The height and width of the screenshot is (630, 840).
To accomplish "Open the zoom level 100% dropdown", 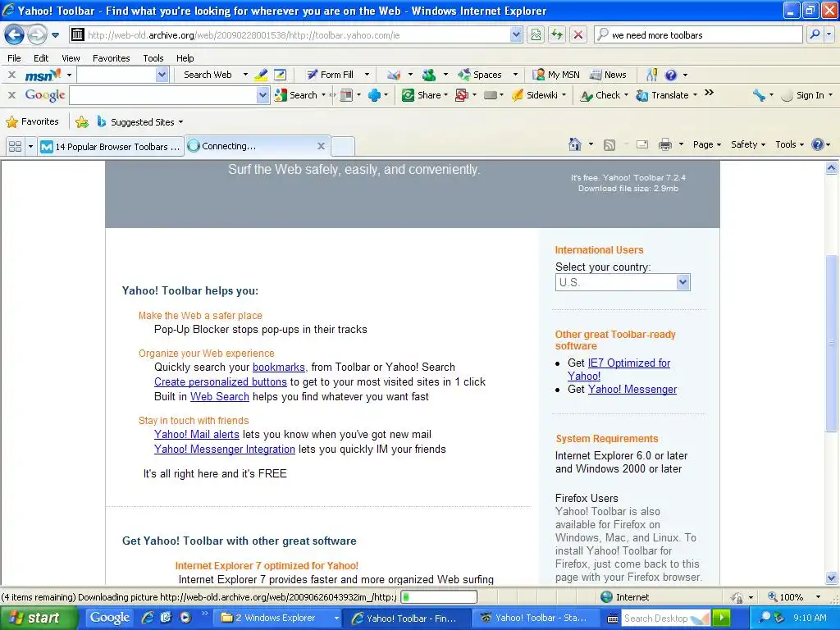I will 818,597.
